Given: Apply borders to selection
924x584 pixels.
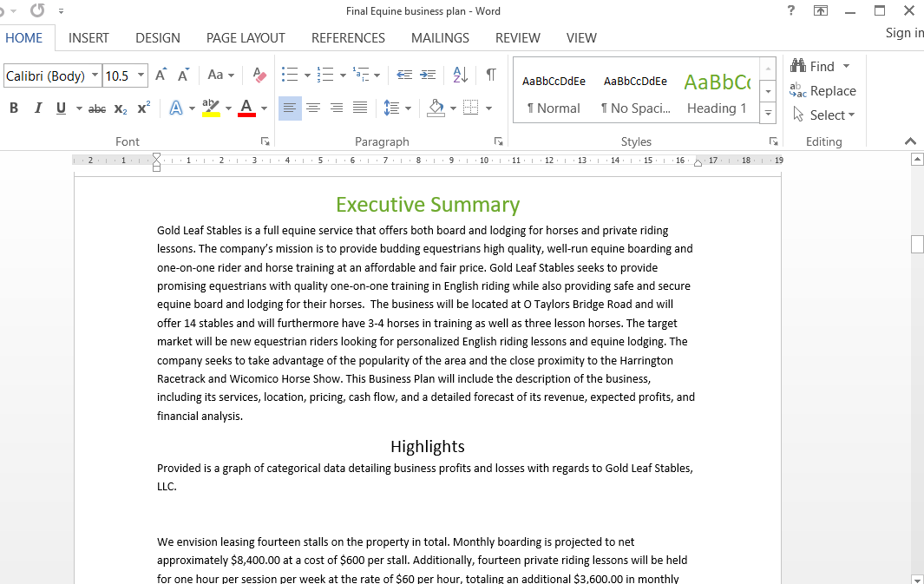Looking at the screenshot, I should (471, 108).
